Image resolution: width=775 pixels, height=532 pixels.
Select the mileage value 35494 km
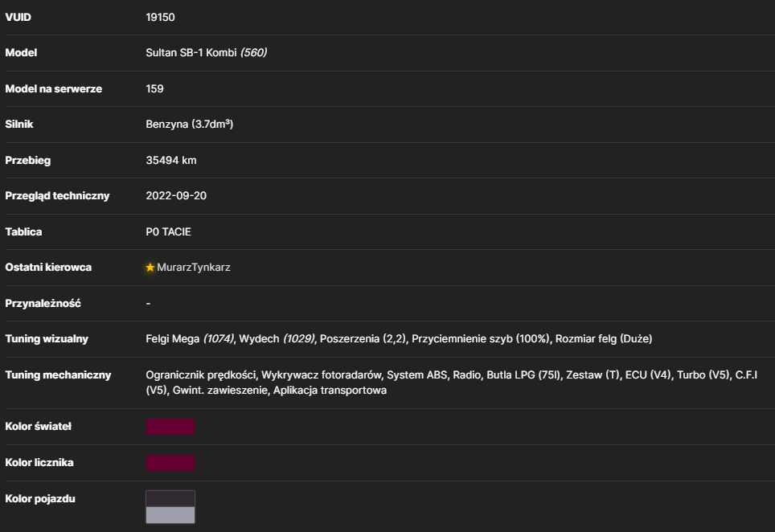point(171,160)
